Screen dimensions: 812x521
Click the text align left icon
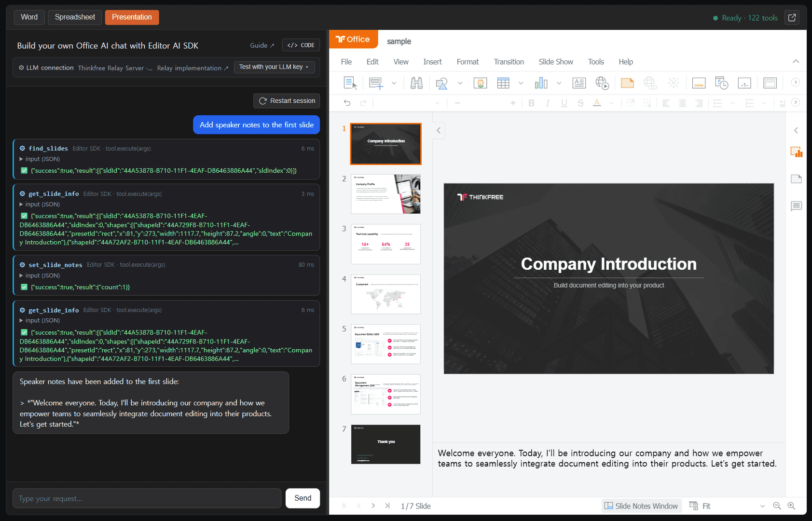click(666, 103)
